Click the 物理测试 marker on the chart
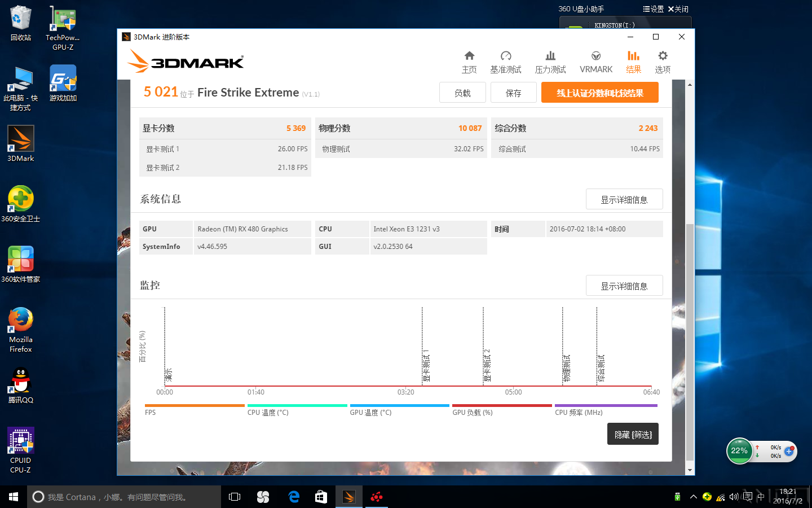 567,368
